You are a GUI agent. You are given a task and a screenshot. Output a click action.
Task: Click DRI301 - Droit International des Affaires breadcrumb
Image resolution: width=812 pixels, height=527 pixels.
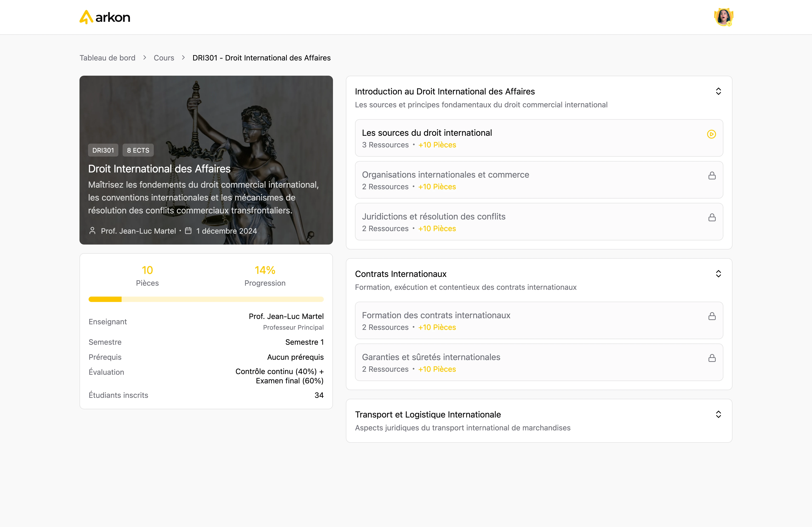click(261, 58)
